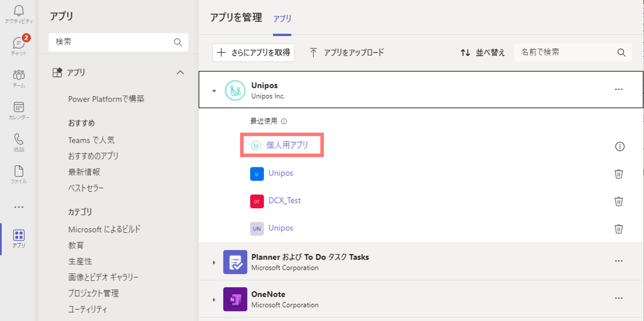
Task: Click the アプリ section header in sidebar
Action: (118, 72)
